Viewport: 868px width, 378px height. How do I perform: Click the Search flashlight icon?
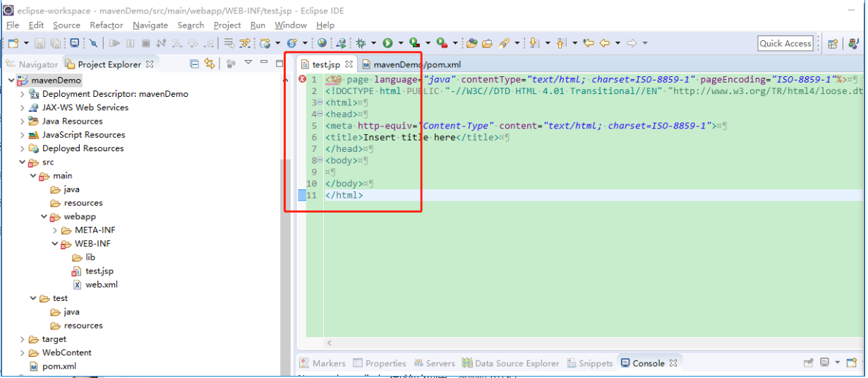(503, 43)
